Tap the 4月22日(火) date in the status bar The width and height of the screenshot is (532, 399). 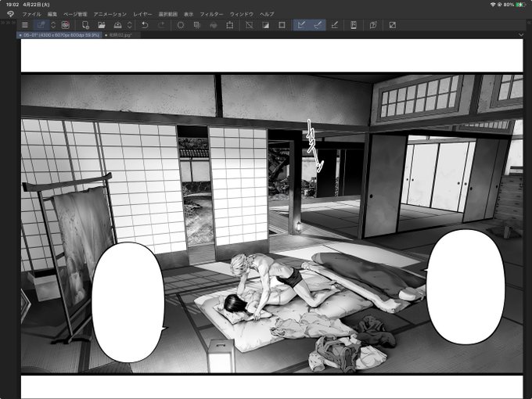(x=36, y=5)
